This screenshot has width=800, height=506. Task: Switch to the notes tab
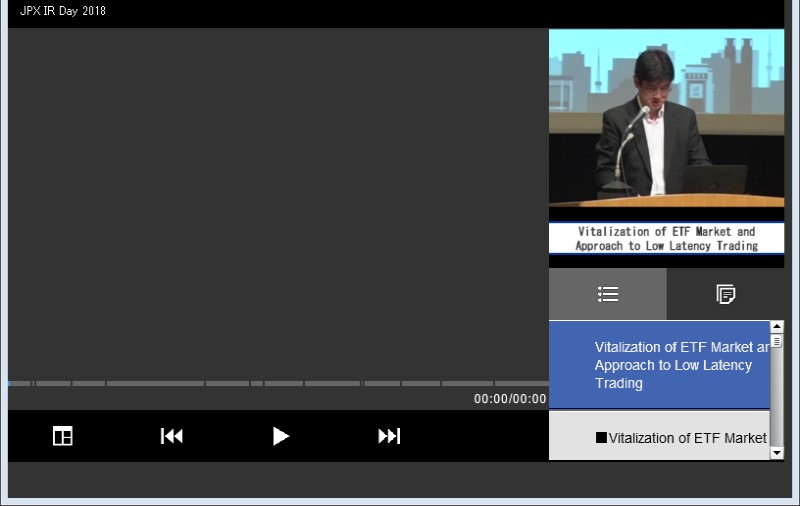click(x=726, y=294)
